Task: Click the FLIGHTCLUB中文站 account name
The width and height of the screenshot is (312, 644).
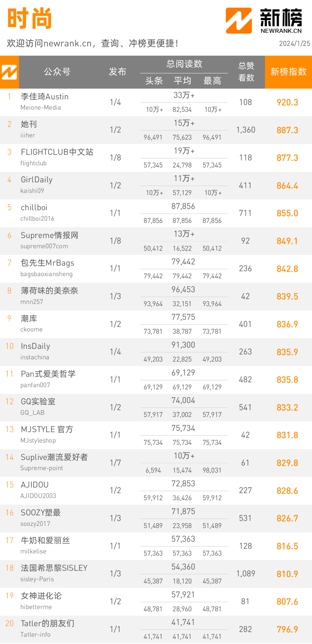Action: tap(57, 152)
